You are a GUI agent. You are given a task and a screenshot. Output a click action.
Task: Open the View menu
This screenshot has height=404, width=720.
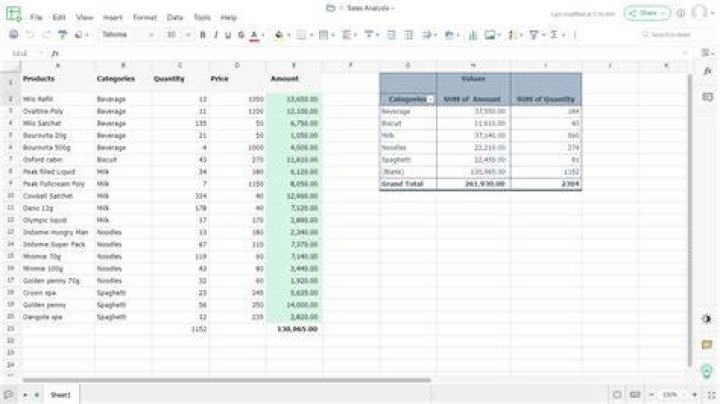click(84, 17)
